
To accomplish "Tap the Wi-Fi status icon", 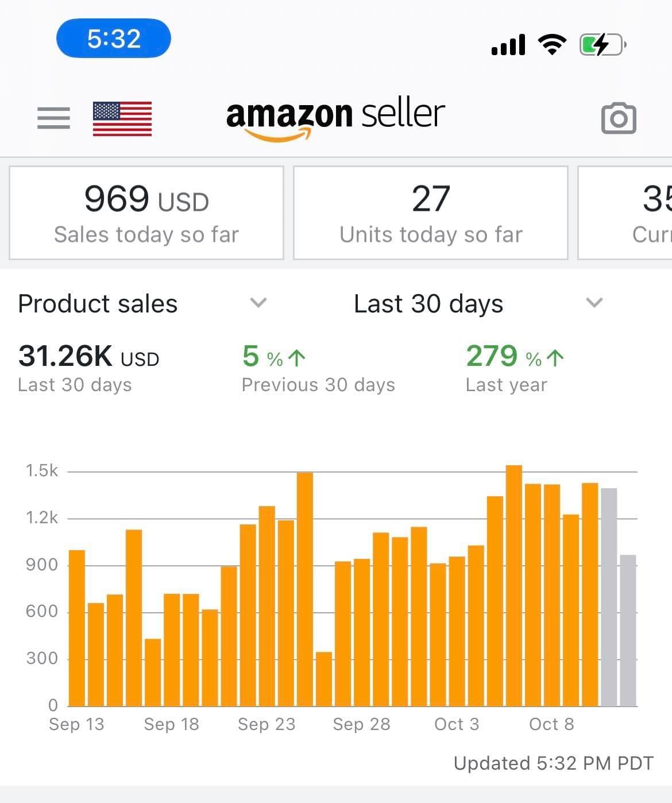I will (551, 44).
